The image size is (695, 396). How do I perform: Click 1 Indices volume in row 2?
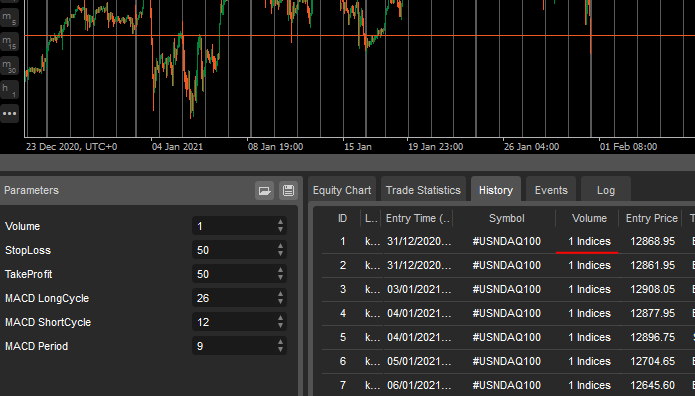(x=590, y=265)
